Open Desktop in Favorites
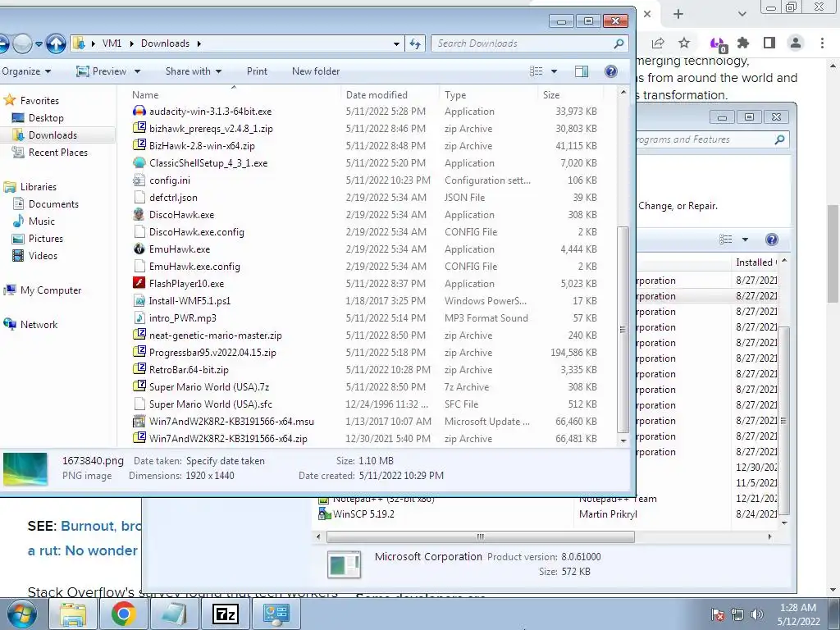The width and height of the screenshot is (840, 630). click(x=46, y=118)
